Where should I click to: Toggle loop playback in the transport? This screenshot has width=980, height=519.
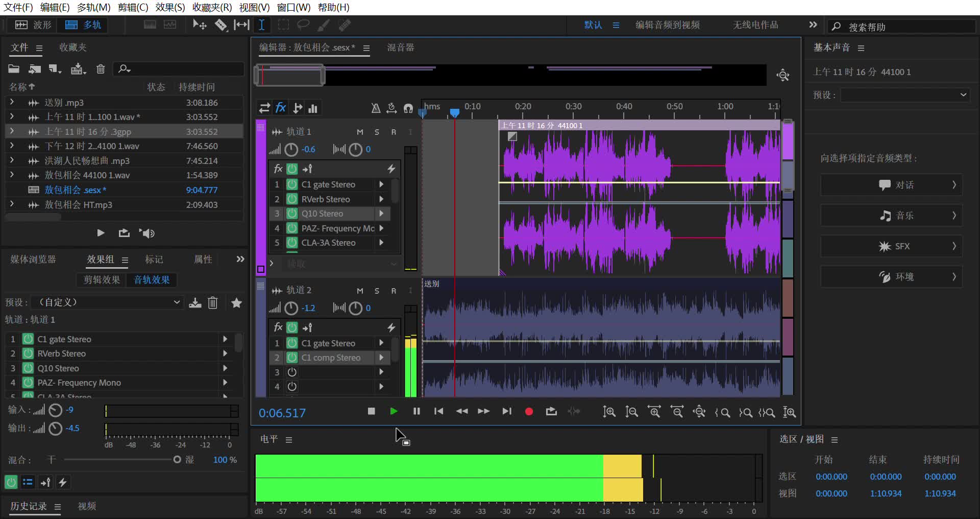(x=551, y=411)
